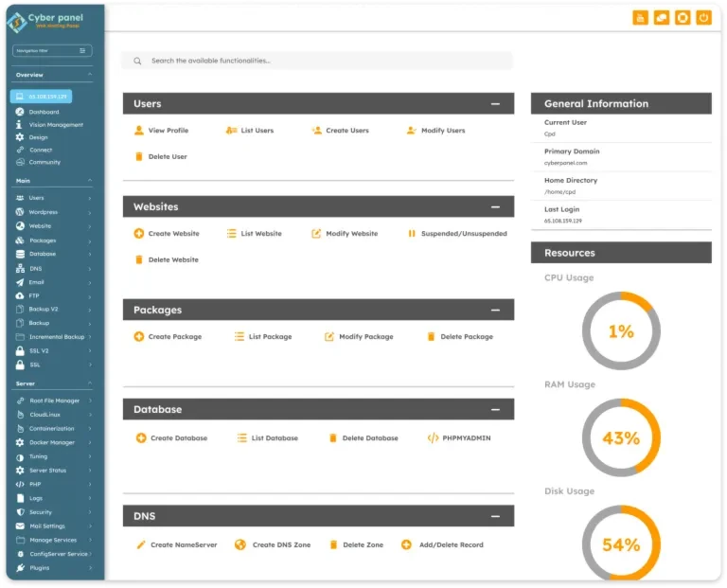Image resolution: width=727 pixels, height=588 pixels.
Task: Open Connect in the sidebar
Action: 34,150
